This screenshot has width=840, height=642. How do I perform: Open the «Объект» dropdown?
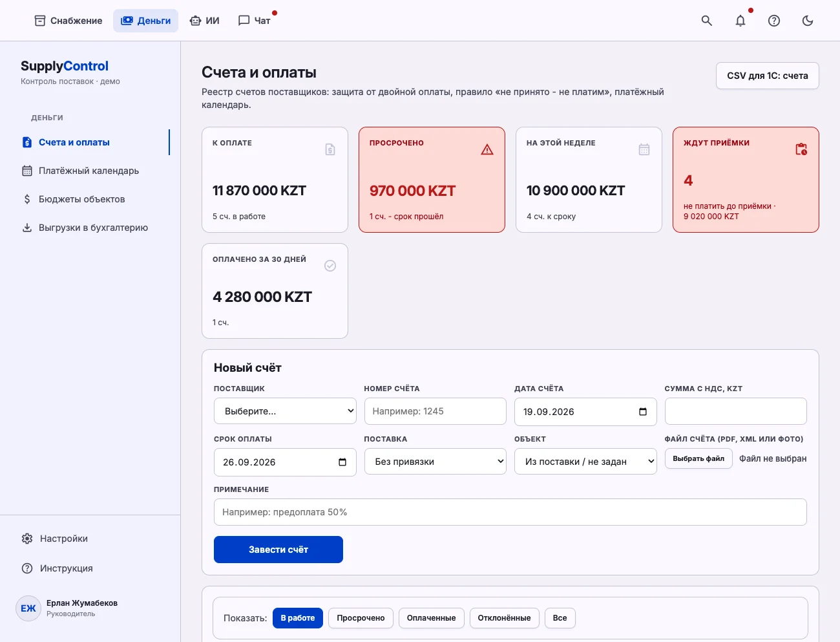tap(585, 462)
